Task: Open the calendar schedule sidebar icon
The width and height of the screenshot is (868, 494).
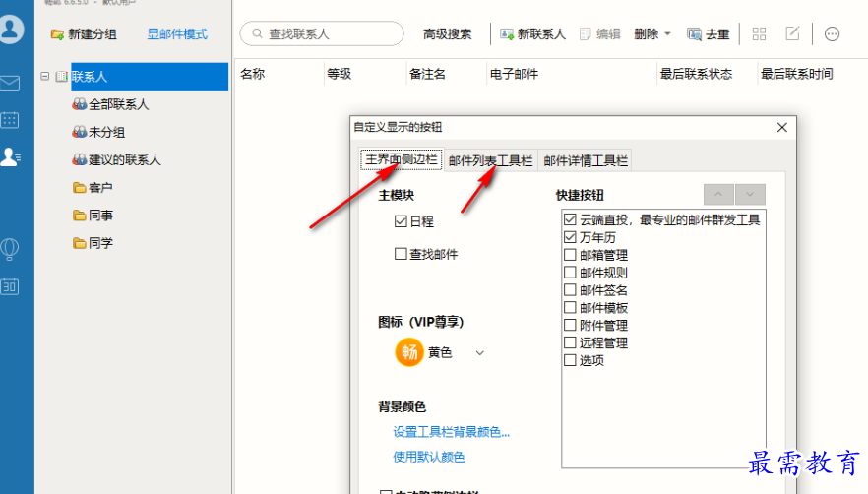Action: [x=10, y=120]
